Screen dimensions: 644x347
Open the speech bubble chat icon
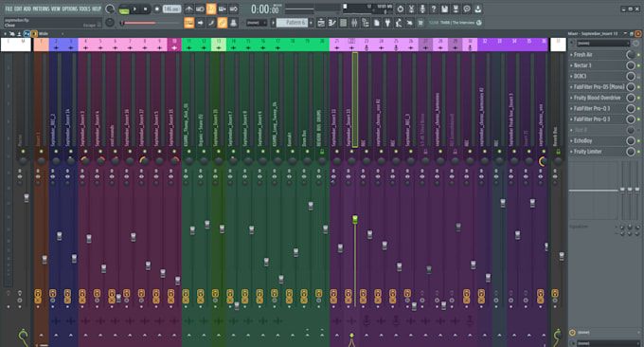point(467,9)
